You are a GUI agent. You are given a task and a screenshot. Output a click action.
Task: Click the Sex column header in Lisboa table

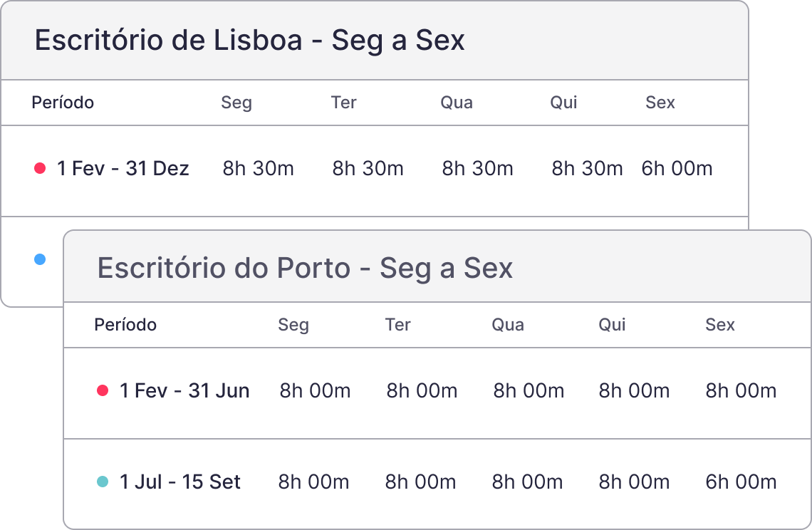pos(660,103)
